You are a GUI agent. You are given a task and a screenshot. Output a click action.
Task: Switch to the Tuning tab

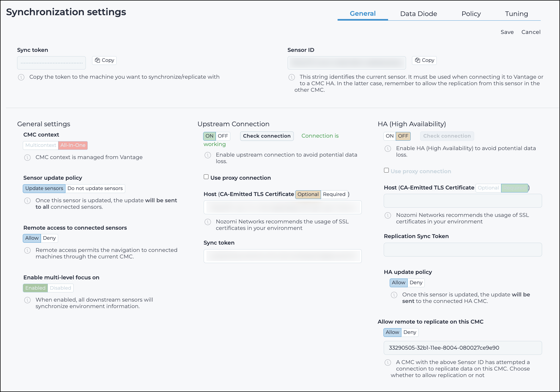(516, 14)
